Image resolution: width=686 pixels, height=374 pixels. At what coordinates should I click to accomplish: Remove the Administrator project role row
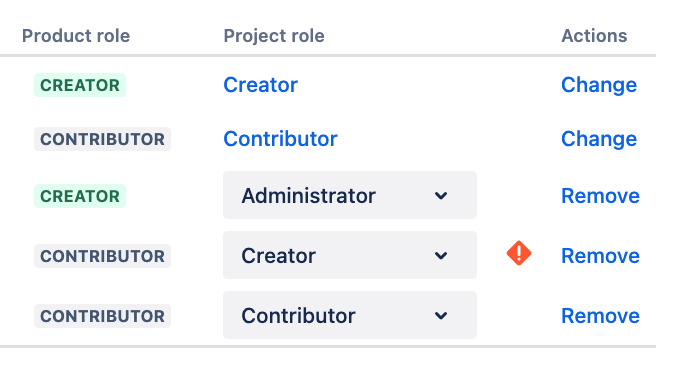(600, 196)
